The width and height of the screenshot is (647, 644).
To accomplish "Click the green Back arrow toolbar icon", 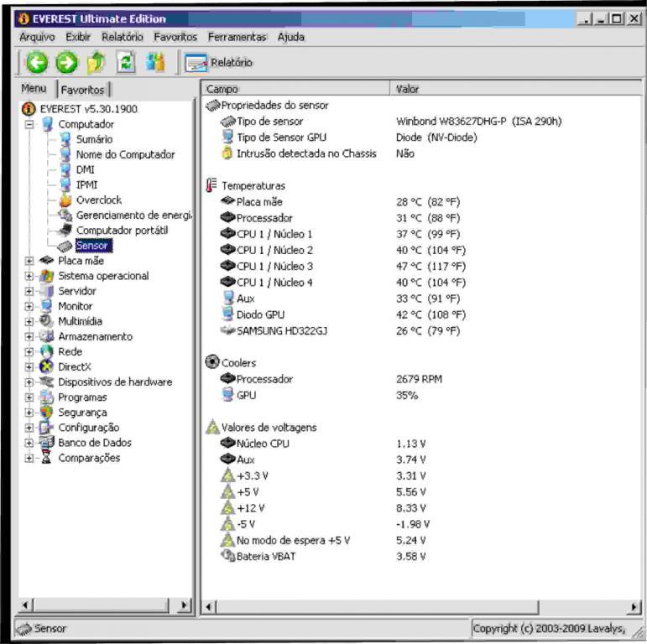I will pos(37,63).
